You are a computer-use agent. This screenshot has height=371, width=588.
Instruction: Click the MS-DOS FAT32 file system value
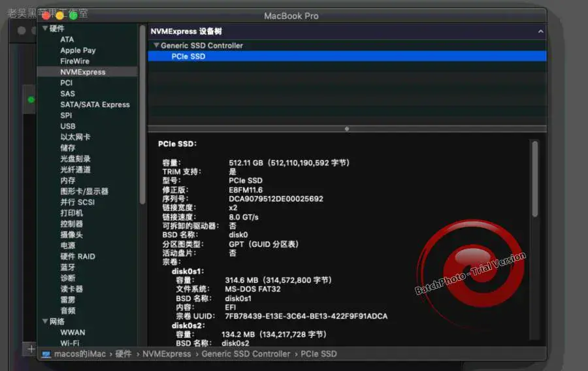tap(252, 289)
